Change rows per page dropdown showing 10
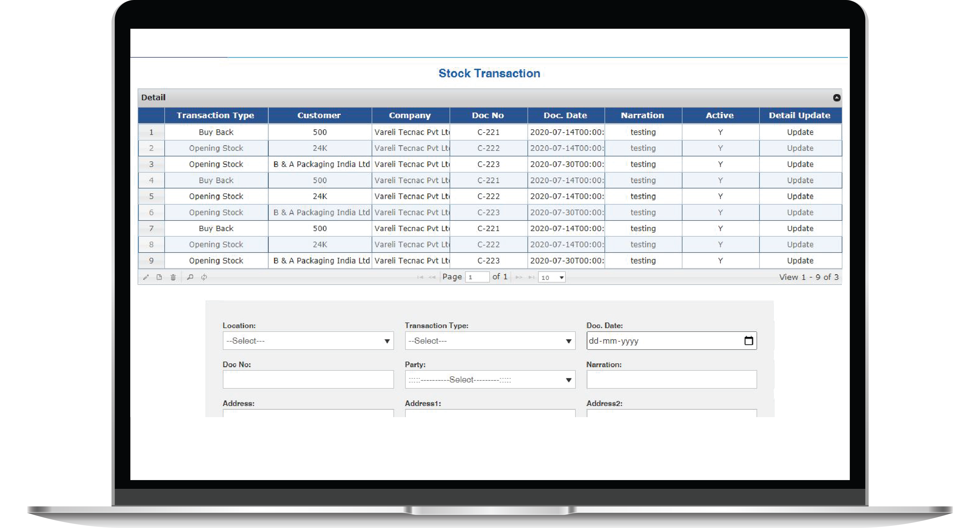980x528 pixels. tap(552, 277)
